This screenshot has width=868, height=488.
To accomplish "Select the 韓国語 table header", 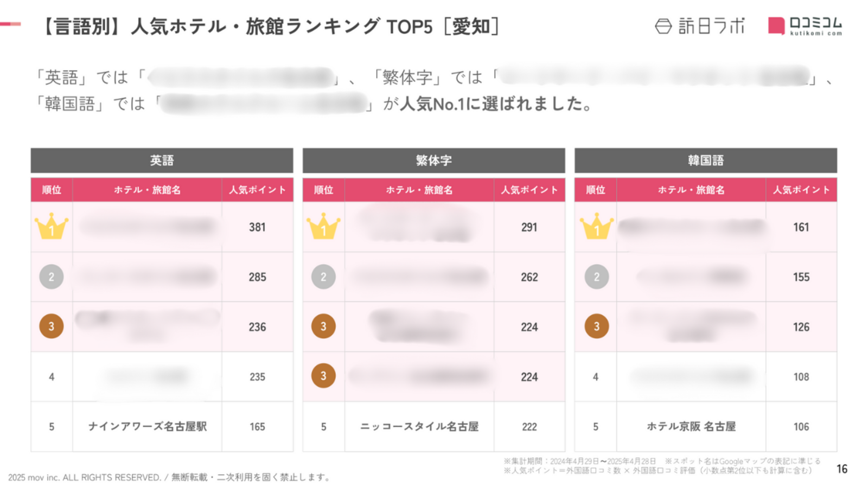I will click(x=706, y=160).
